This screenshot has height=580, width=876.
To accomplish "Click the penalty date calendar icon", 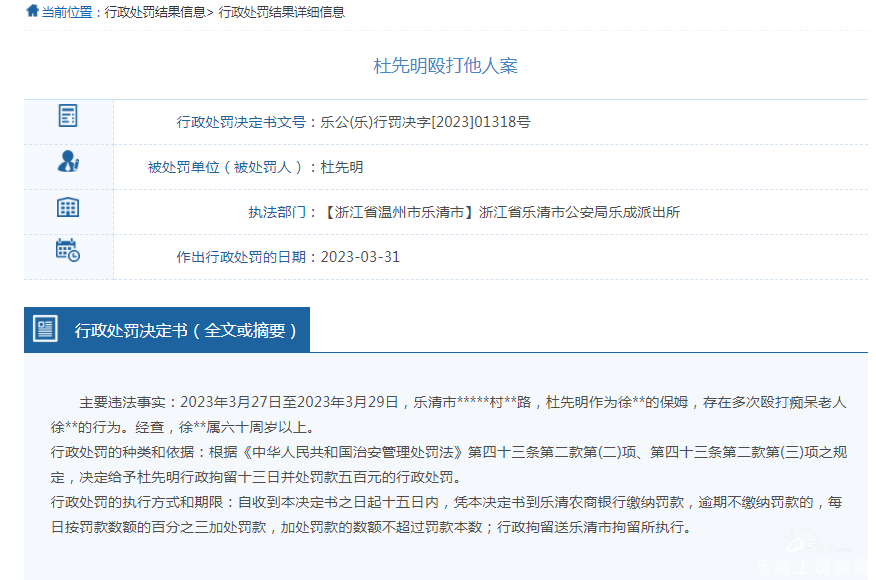I will tap(68, 250).
